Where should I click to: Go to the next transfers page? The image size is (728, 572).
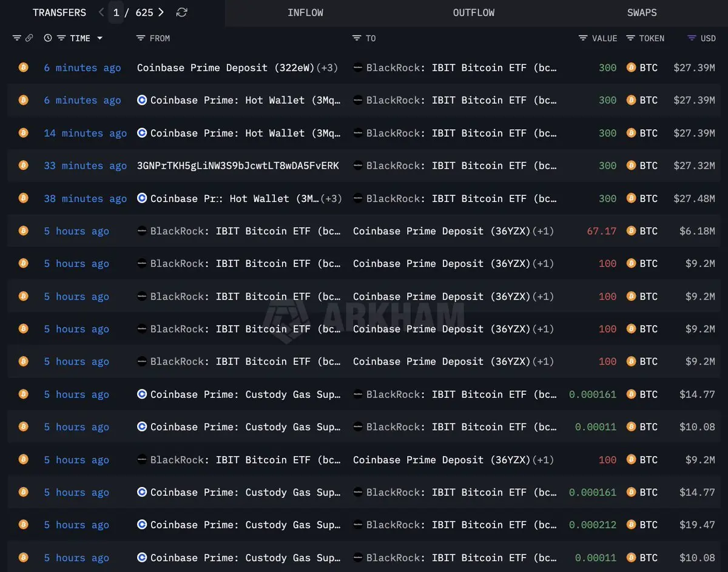[161, 12]
